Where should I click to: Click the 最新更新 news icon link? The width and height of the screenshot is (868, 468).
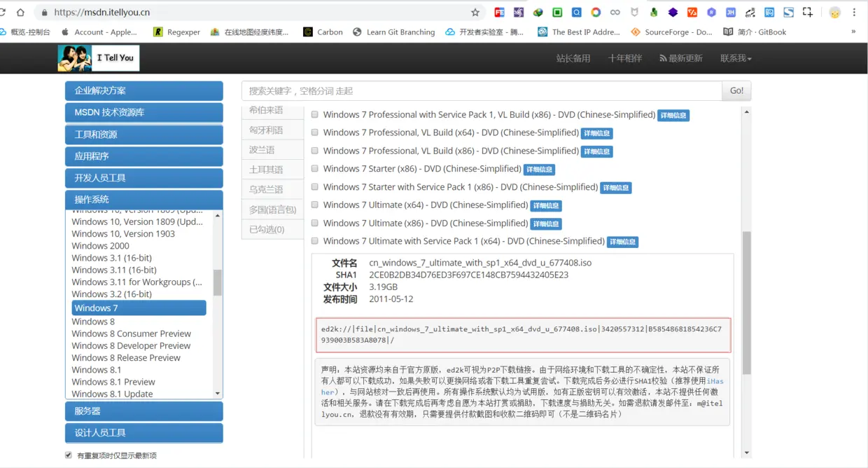680,58
